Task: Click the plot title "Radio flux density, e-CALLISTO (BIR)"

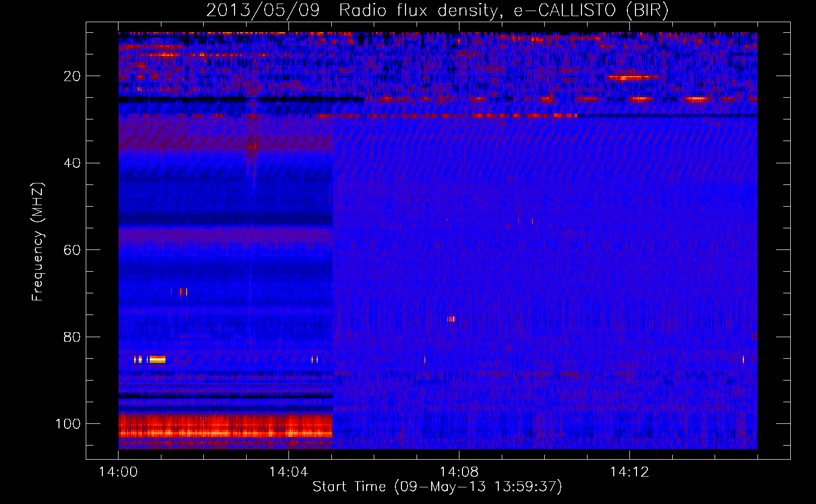Action: coord(503,11)
